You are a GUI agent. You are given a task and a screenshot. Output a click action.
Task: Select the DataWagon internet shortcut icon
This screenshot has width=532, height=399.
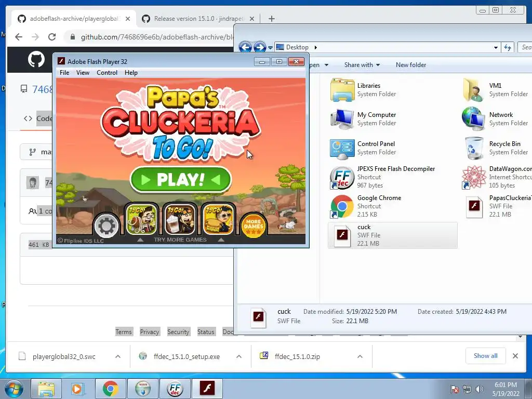[x=474, y=178]
